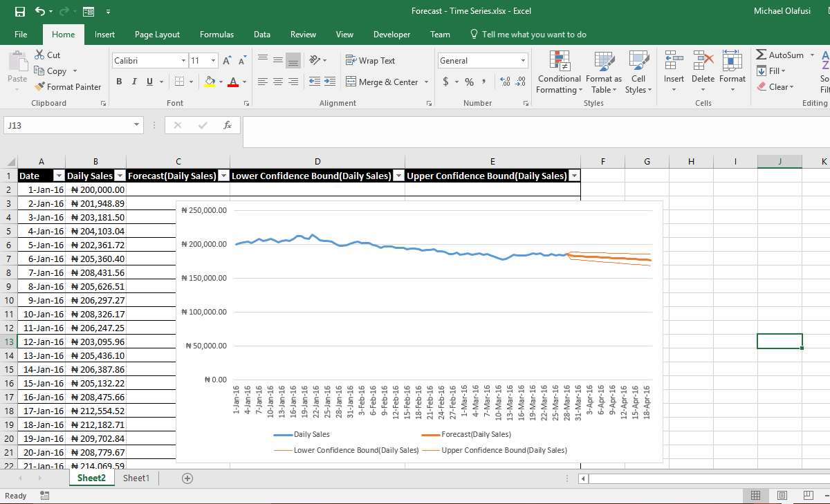Click the Clear command in Editing group

(x=773, y=86)
